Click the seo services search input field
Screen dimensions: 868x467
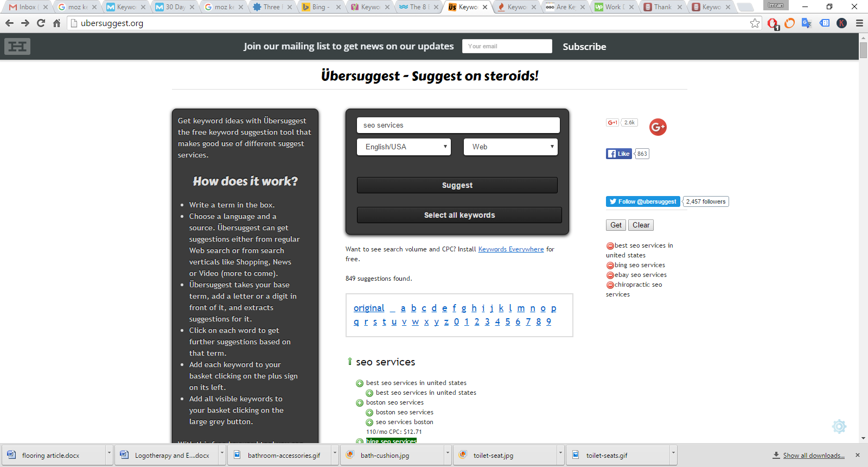click(458, 125)
